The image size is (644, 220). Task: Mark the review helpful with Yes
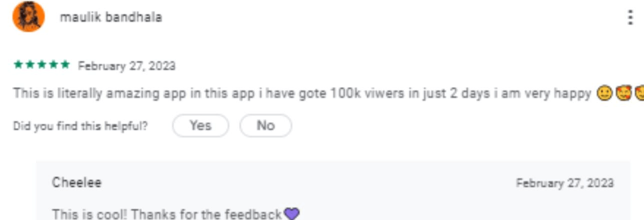coord(200,125)
